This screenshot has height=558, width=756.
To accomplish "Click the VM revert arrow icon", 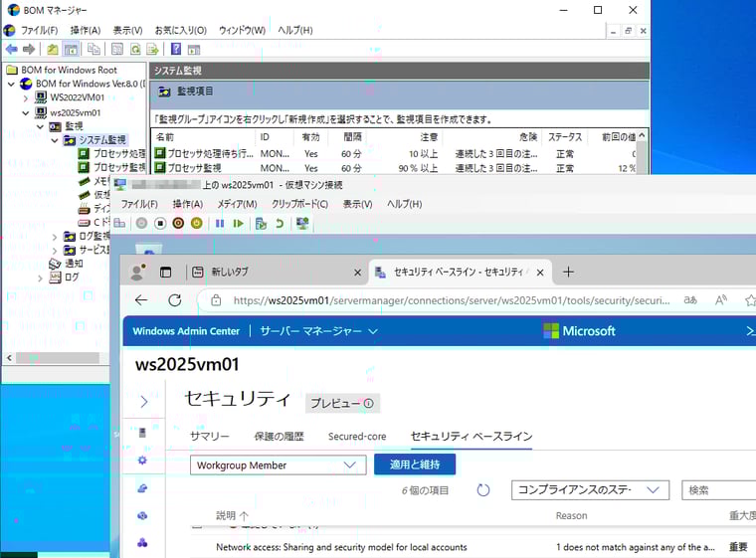I will (x=280, y=223).
